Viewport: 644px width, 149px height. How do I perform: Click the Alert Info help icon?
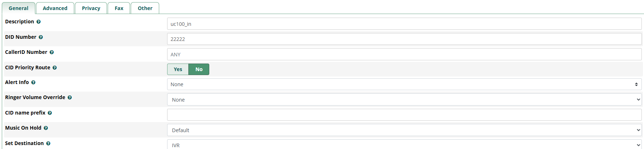click(x=33, y=83)
